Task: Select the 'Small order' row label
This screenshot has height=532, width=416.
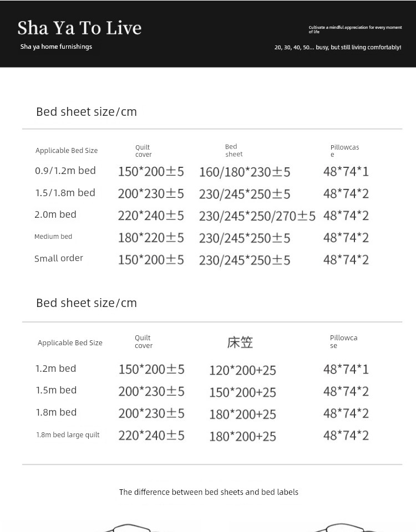Action: [59, 258]
